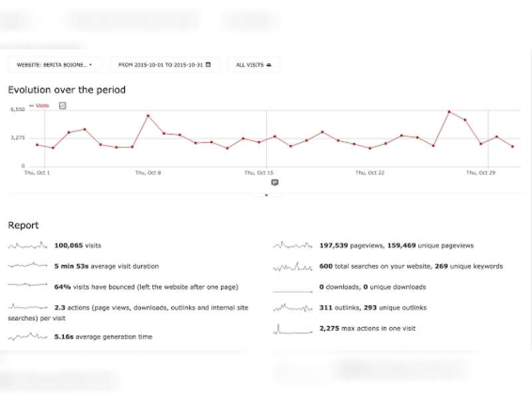This screenshot has height=399, width=532.
Task: Open the metrics picker icon beside Visits legend
Action: (x=63, y=105)
